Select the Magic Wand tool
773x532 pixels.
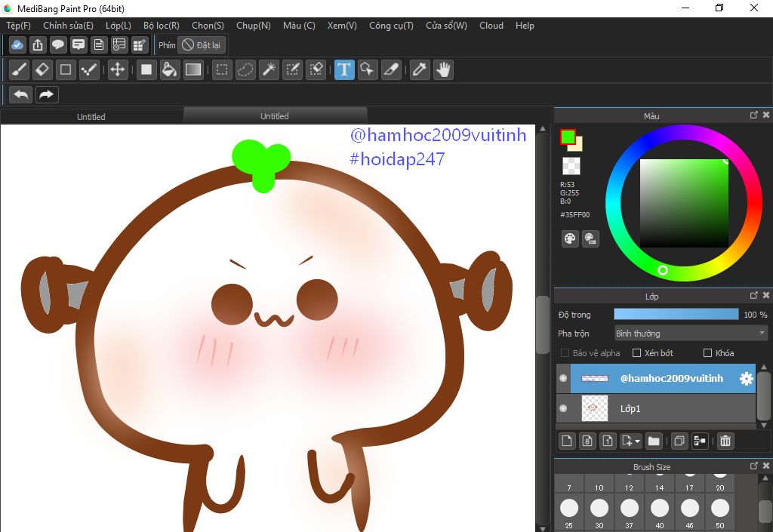tap(269, 69)
